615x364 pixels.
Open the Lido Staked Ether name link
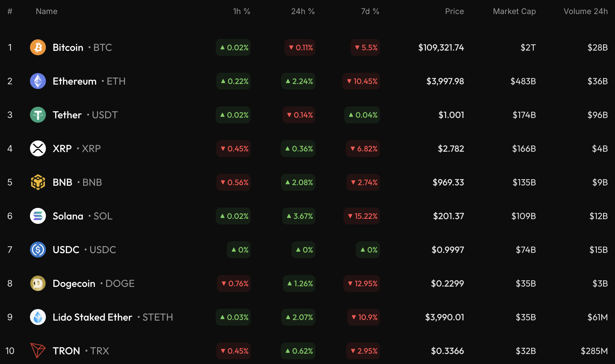coord(92,317)
